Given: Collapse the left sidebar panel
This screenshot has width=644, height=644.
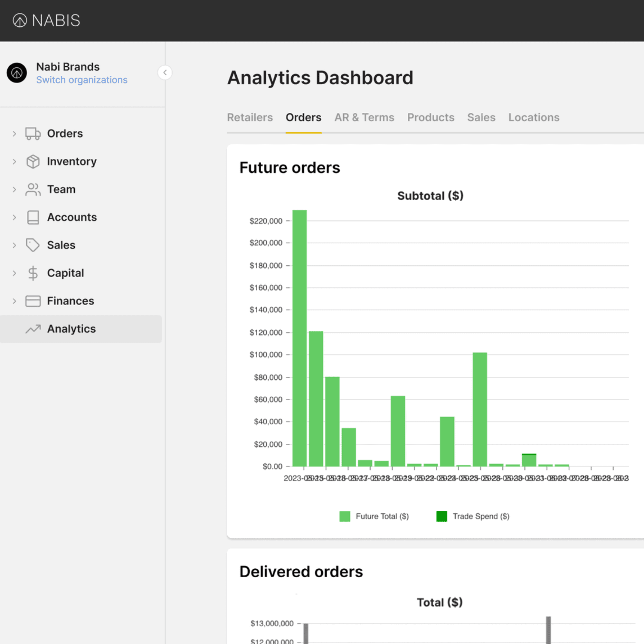Looking at the screenshot, I should pyautogui.click(x=165, y=73).
